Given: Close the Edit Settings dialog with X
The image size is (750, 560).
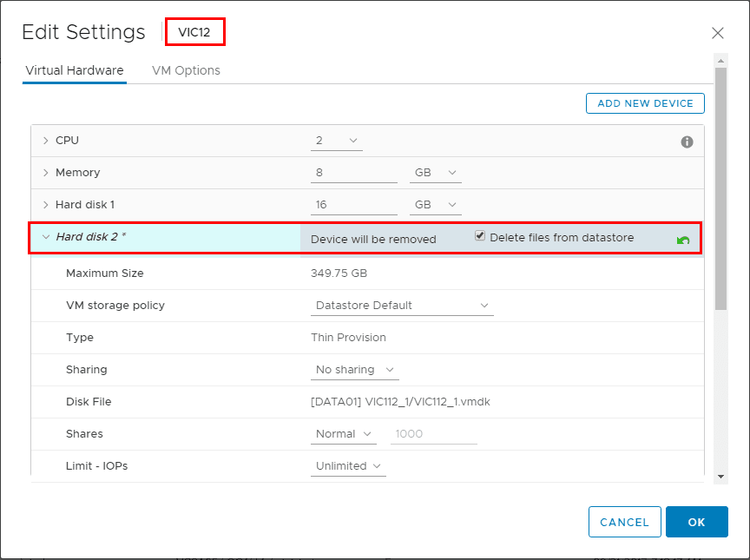Looking at the screenshot, I should pos(718,33).
